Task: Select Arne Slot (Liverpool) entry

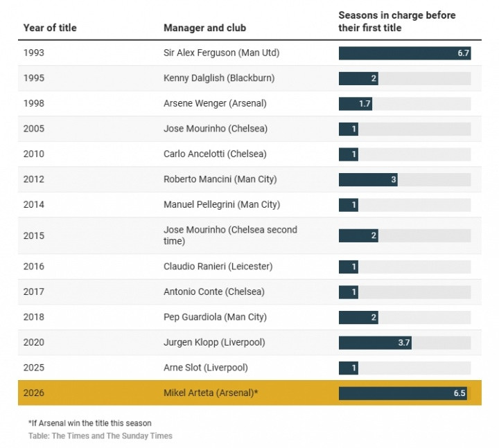Action: click(206, 367)
